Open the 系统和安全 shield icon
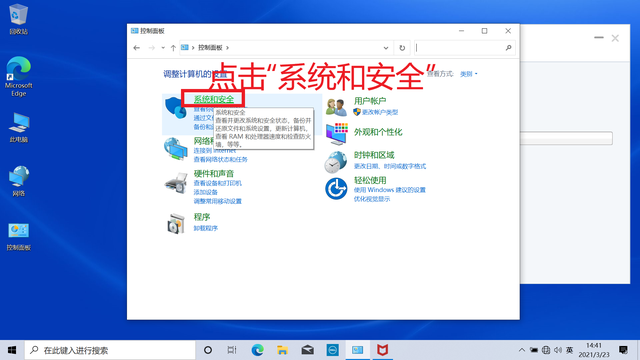 pyautogui.click(x=176, y=108)
